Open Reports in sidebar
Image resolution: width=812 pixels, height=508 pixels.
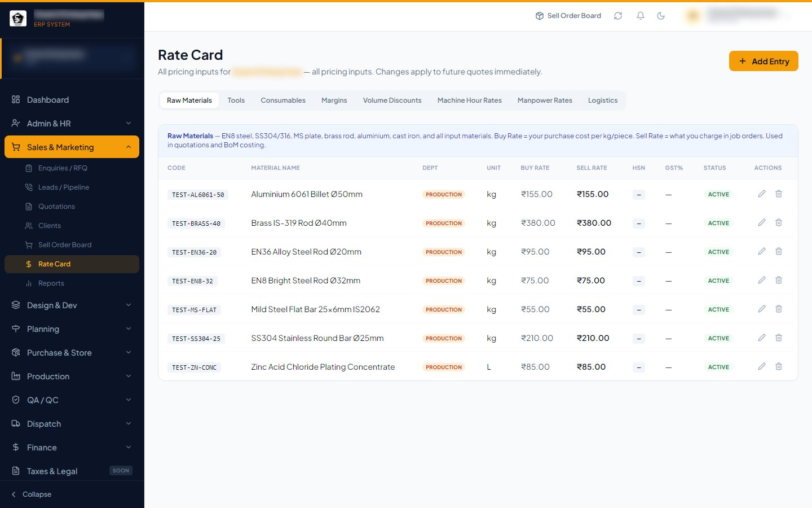click(x=72, y=283)
